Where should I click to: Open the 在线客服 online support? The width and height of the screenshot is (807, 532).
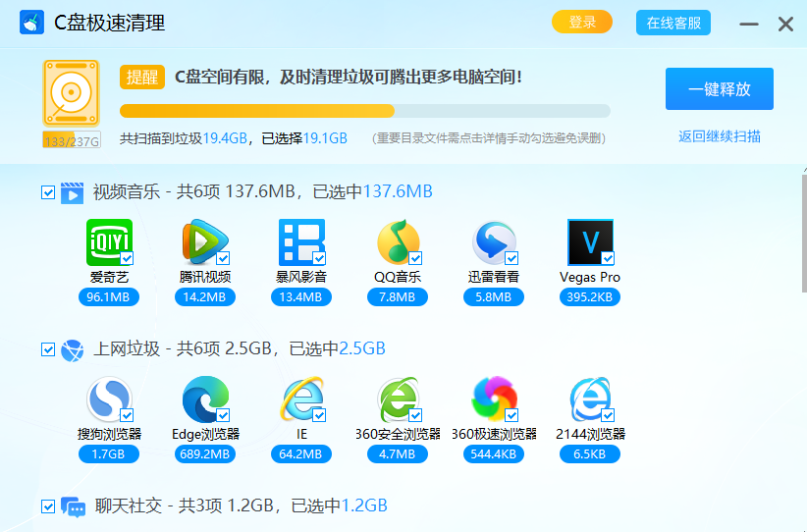point(673,23)
